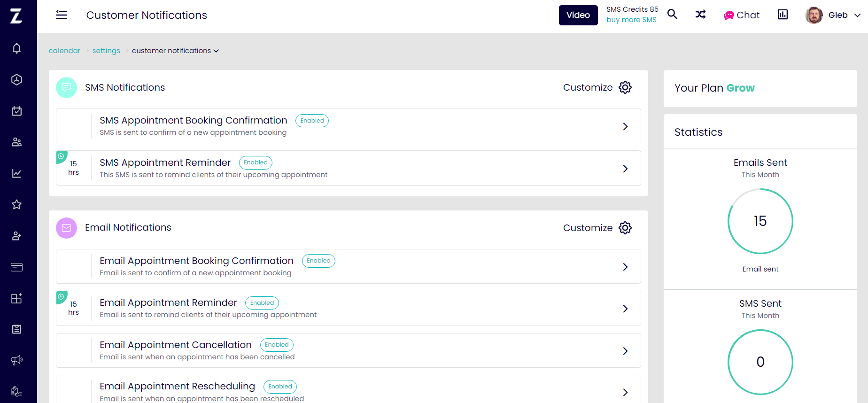This screenshot has width=868, height=403.
Task: Click the SMS section Customize label
Action: [588, 87]
